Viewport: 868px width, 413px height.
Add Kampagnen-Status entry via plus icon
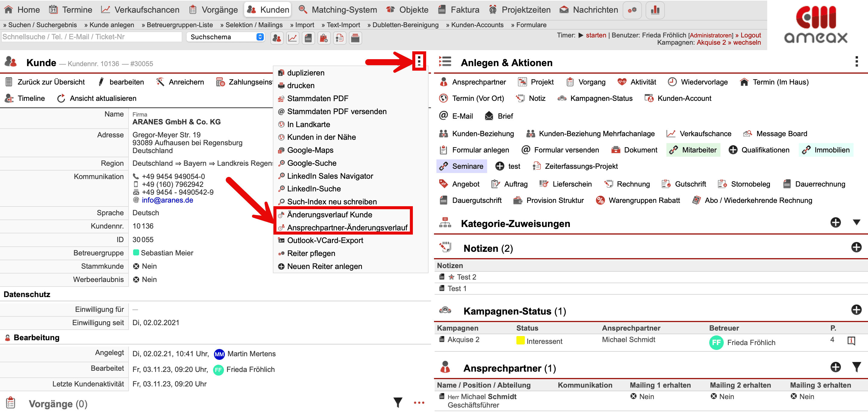click(856, 309)
